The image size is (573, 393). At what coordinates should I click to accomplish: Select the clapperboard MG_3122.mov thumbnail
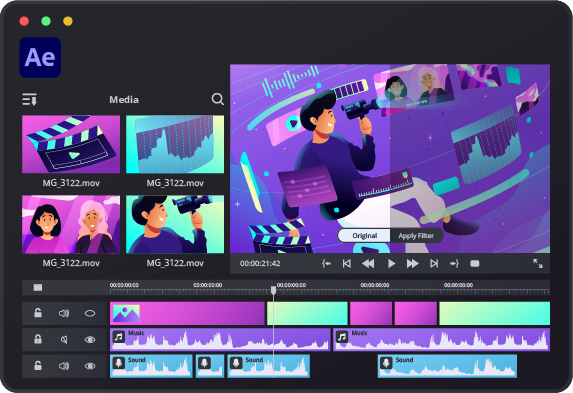tap(71, 144)
